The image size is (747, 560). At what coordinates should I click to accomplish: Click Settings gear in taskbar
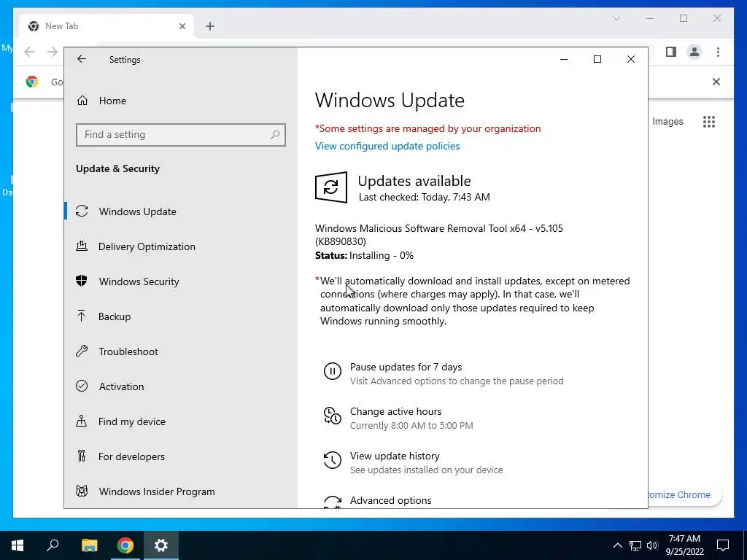(161, 545)
